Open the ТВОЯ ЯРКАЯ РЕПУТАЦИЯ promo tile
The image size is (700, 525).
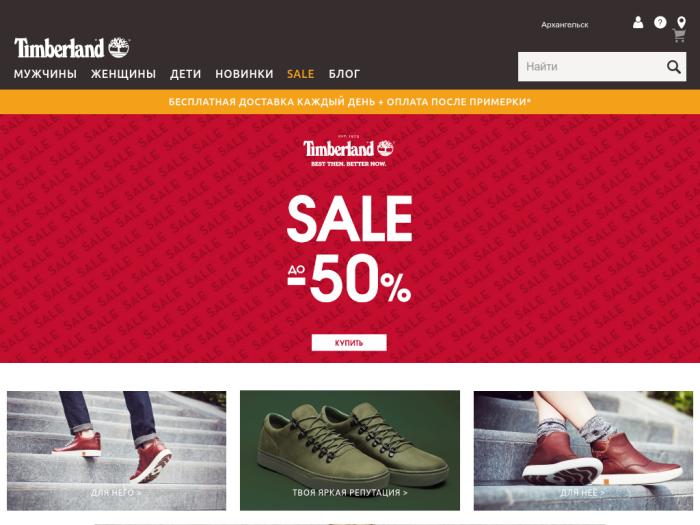tap(350, 450)
